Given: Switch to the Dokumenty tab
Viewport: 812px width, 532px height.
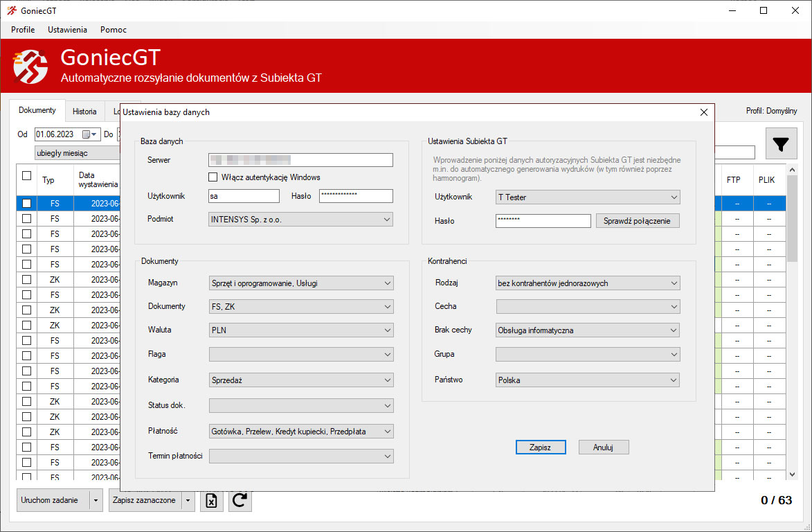Looking at the screenshot, I should [x=37, y=110].
